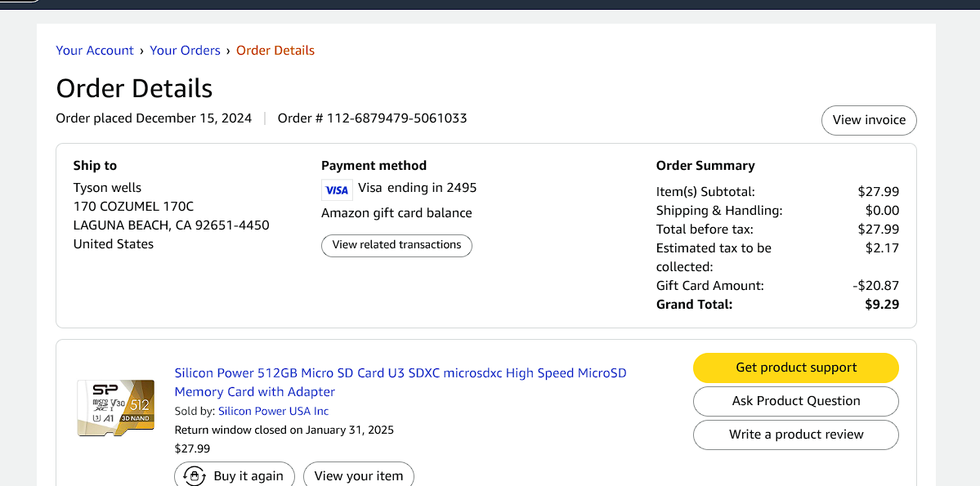Click the View invoice button
This screenshot has height=486, width=980.
click(x=869, y=120)
